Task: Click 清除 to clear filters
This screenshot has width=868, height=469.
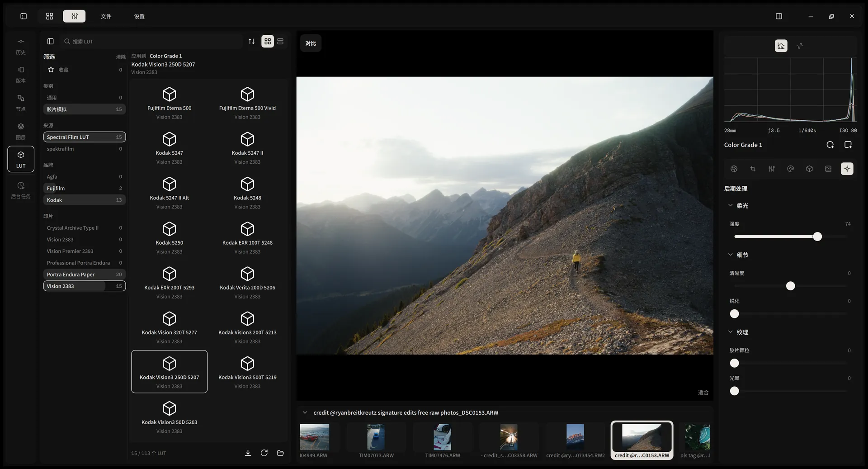Action: pos(121,57)
